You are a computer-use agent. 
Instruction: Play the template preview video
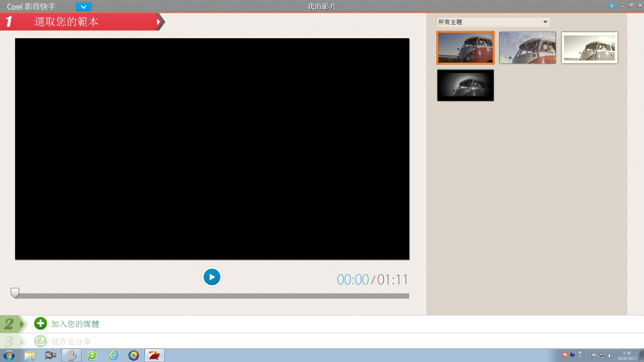point(212,277)
